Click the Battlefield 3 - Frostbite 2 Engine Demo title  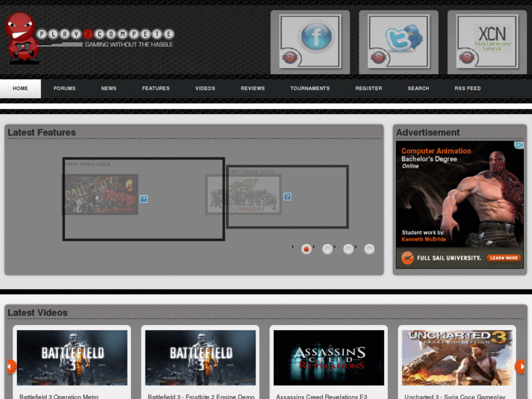click(201, 396)
